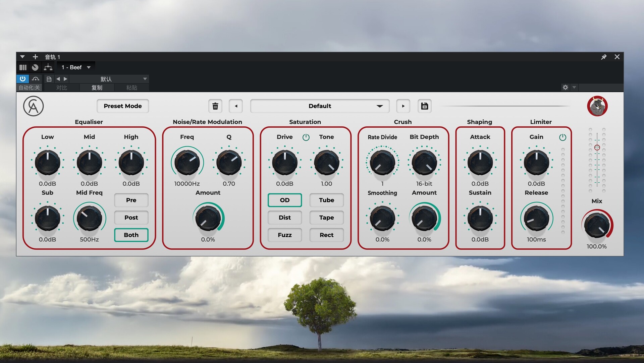Toggle the Limiter power button
644x363 pixels.
(562, 137)
